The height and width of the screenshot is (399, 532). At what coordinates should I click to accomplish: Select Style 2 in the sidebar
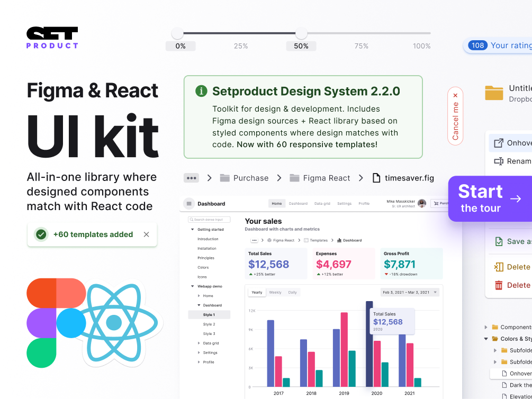(x=209, y=324)
